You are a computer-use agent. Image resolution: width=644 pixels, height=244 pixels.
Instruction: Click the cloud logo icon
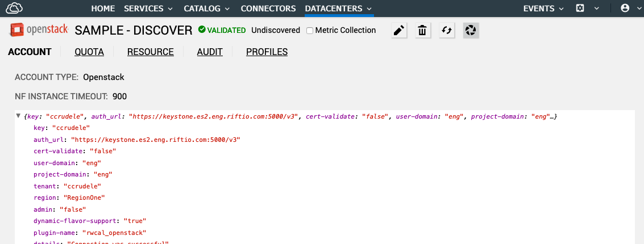click(x=14, y=8)
